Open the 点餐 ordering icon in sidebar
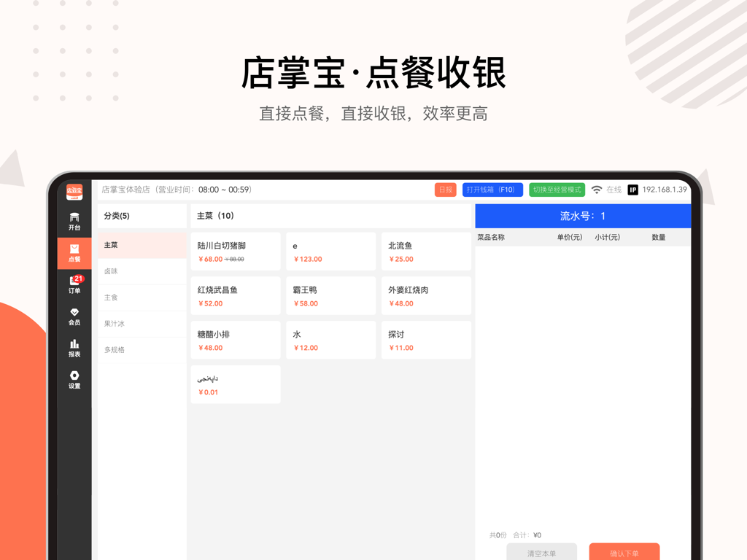 pos(74,253)
